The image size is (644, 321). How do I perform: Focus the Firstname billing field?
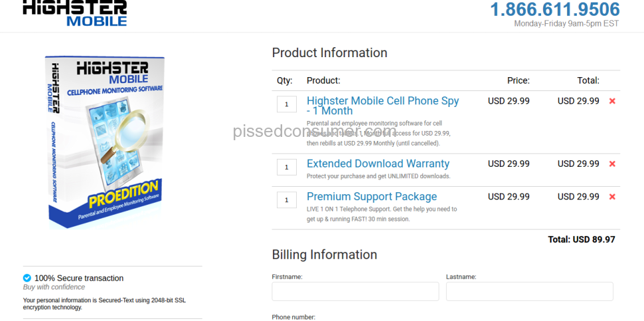[x=355, y=291]
